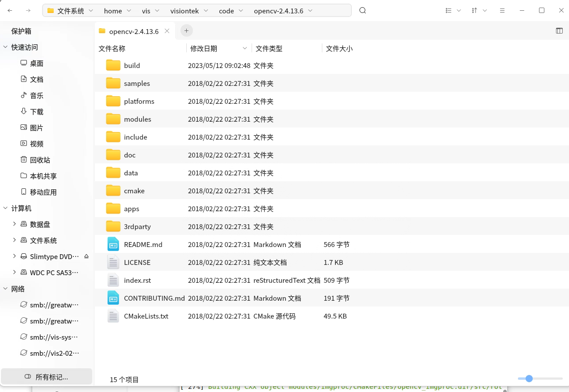Open dropdown after opencv-2.4.13.6 breadcrumb
The height and width of the screenshot is (392, 569).
[310, 11]
